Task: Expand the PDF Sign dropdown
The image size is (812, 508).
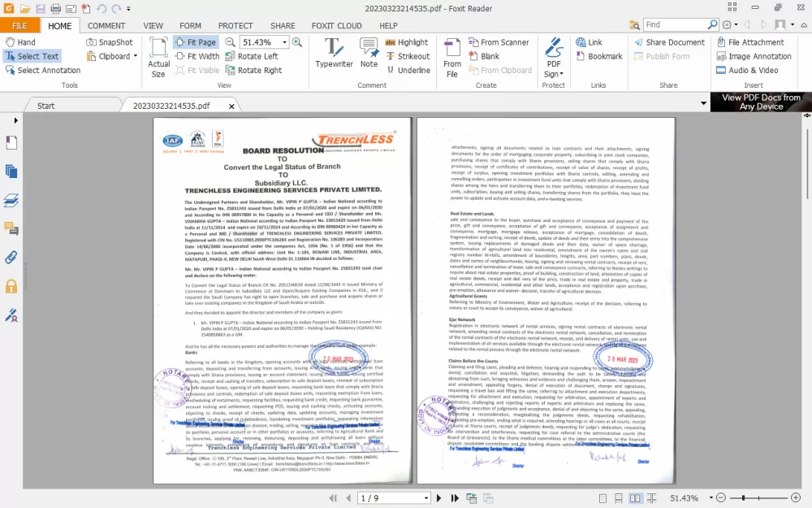Action: pos(561,74)
